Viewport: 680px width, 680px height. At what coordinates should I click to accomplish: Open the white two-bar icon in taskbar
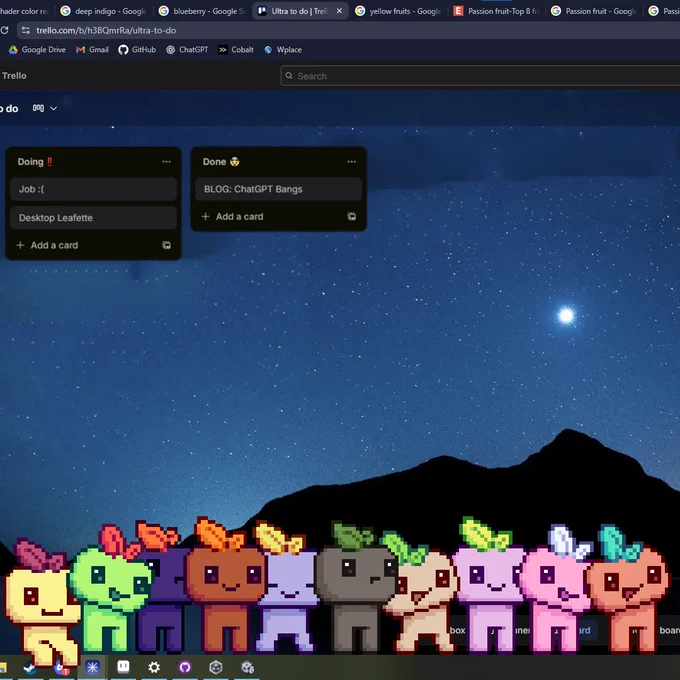(123, 666)
